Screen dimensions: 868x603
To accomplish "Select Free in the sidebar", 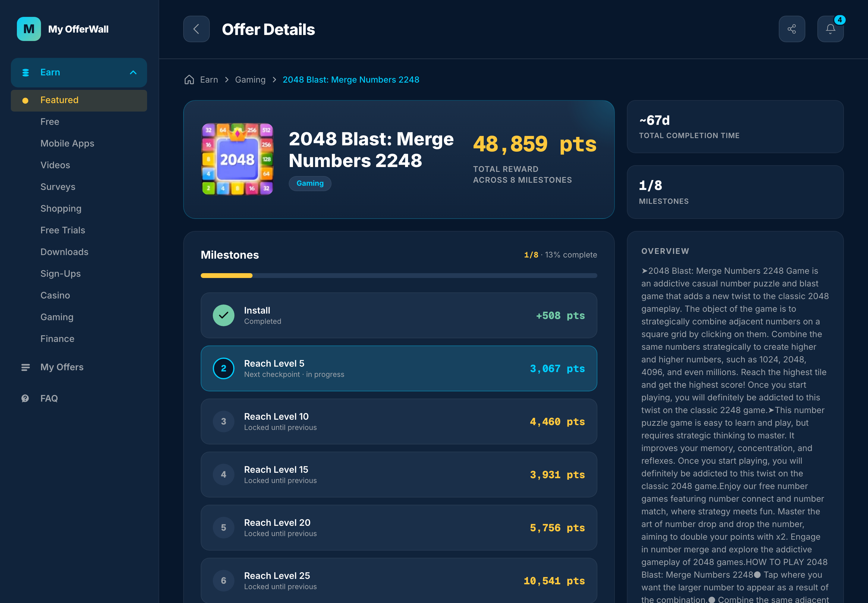I will tap(50, 122).
